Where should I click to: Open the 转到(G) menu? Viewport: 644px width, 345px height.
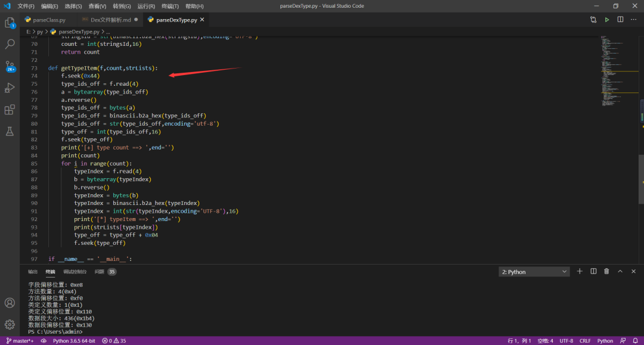(x=122, y=6)
